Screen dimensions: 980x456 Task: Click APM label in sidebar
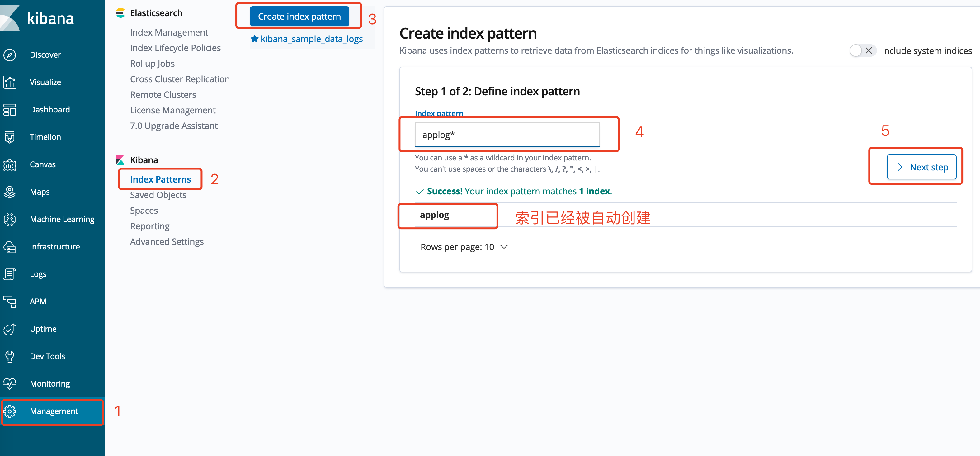(38, 302)
